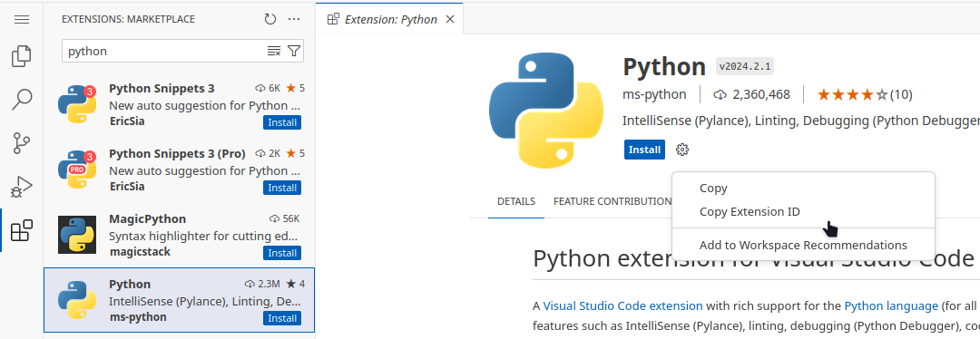This screenshot has height=339, width=980.
Task: Install Python from the sidebar list
Action: [282, 318]
